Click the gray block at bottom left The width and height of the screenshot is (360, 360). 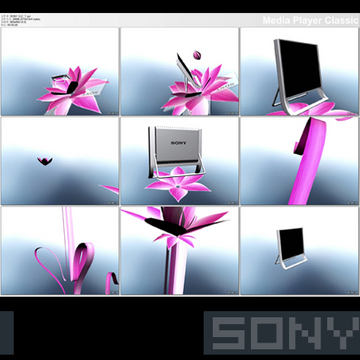click(x=7, y=333)
